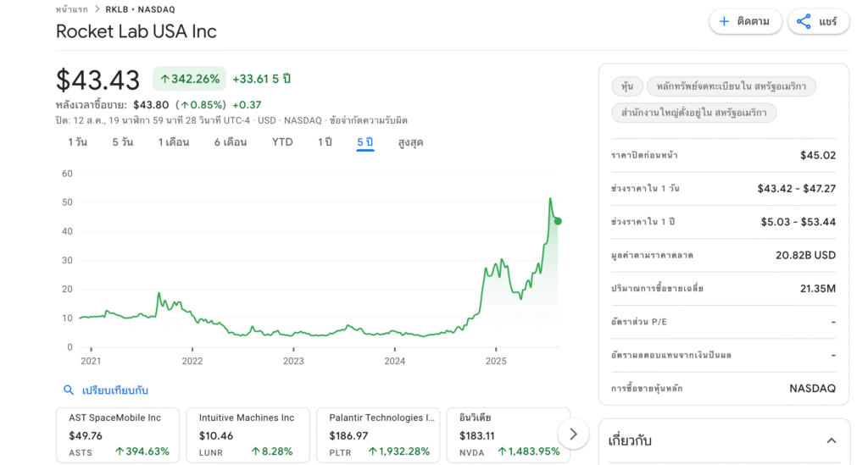Click the RKLB • NASDAQ breadcrumb text
The image size is (868, 465).
[140, 9]
